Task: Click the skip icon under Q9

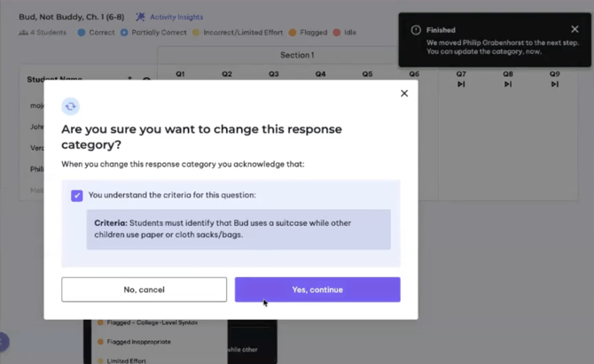Action: (554, 84)
